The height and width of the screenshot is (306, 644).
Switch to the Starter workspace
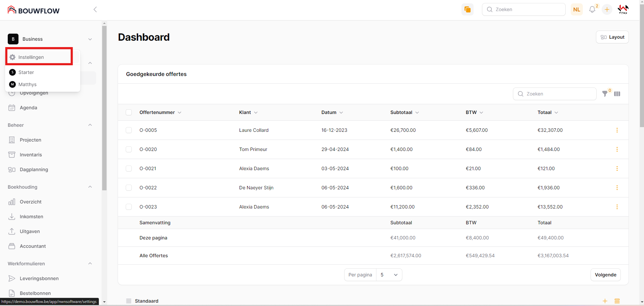click(26, 72)
